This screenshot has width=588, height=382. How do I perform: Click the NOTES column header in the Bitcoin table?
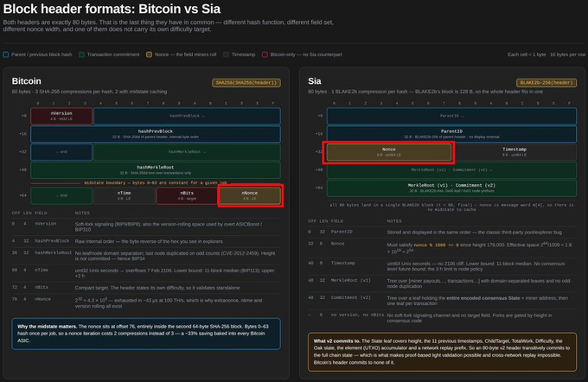82,213
